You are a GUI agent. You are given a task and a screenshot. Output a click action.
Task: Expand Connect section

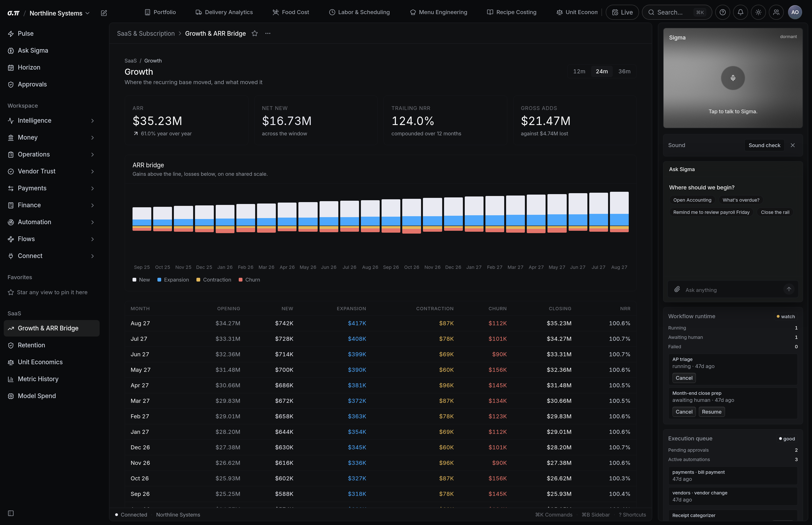(51, 256)
